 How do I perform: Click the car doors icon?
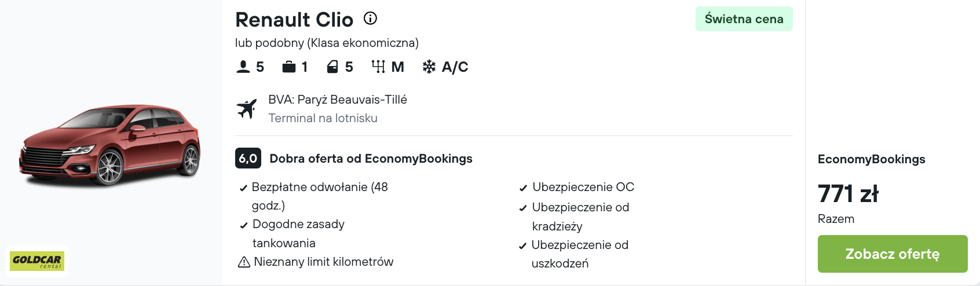click(332, 67)
